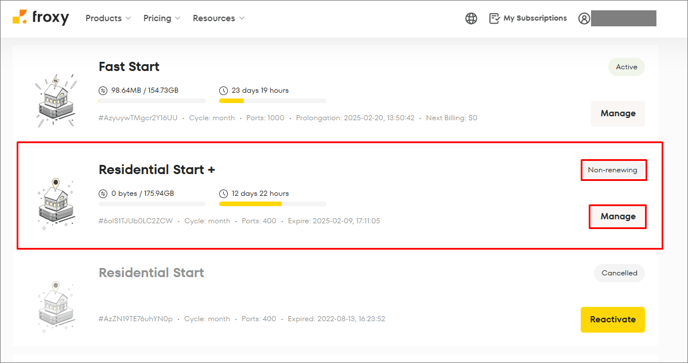Click subscription ID #6olS1TJUb0LC2ZCW
This screenshot has width=688, height=363.
[136, 221]
